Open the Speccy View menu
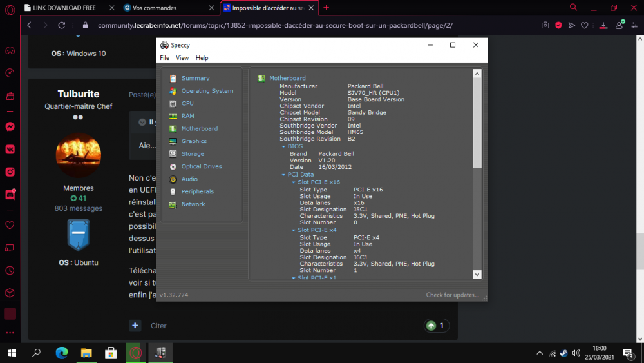This screenshot has height=363, width=644. 182,58
